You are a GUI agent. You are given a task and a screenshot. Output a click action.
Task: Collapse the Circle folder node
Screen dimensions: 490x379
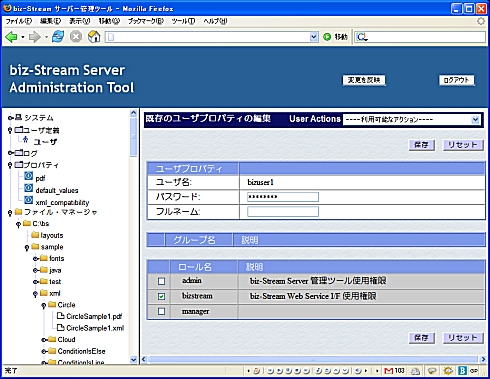click(x=43, y=305)
